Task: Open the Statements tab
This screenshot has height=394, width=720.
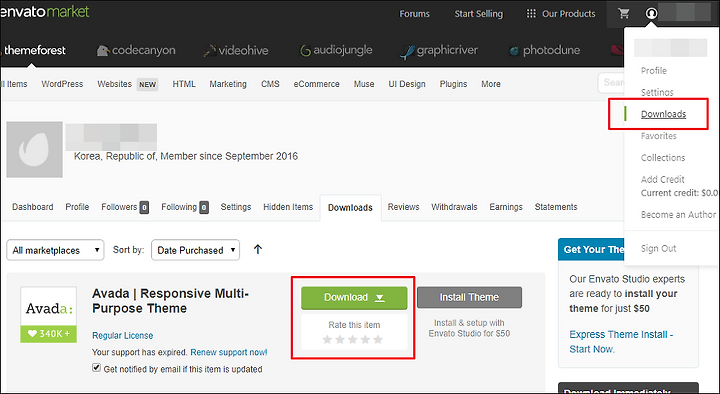Action: point(556,207)
